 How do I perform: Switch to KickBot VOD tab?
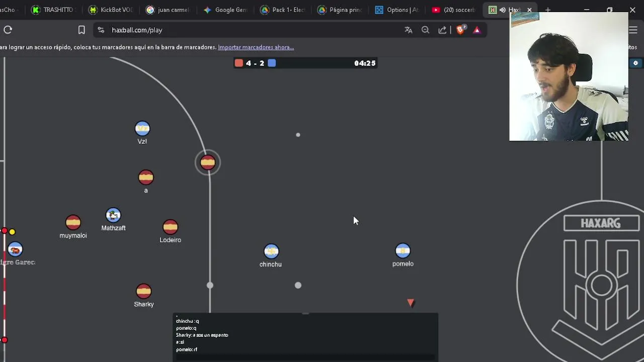(111, 10)
